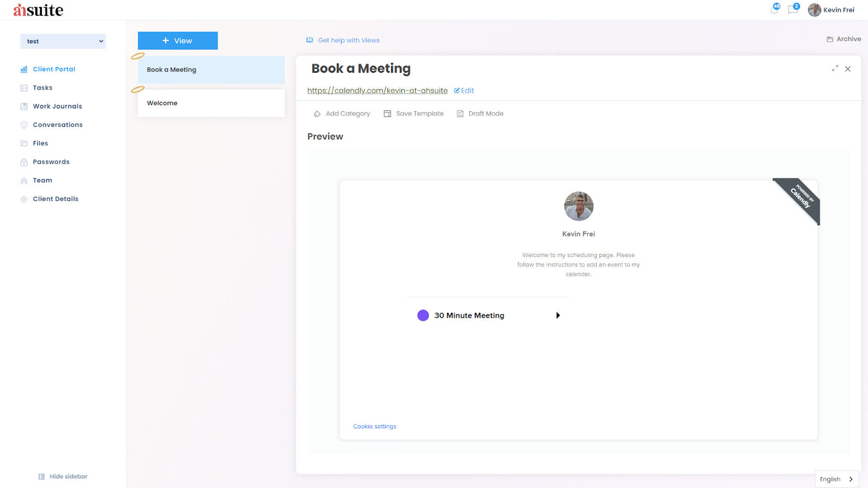Click the Client Portal chart icon
This screenshot has width=868, height=488.
point(24,69)
